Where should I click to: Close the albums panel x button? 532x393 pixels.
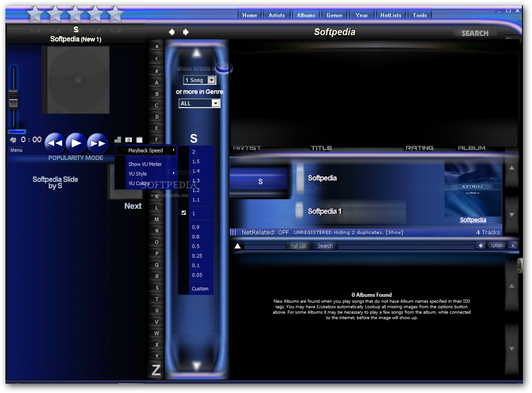513,246
